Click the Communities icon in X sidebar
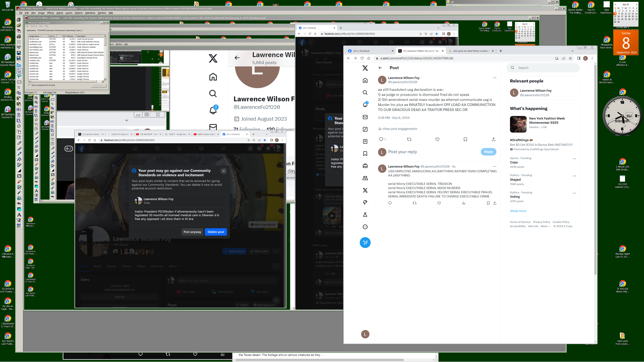 pyautogui.click(x=365, y=178)
